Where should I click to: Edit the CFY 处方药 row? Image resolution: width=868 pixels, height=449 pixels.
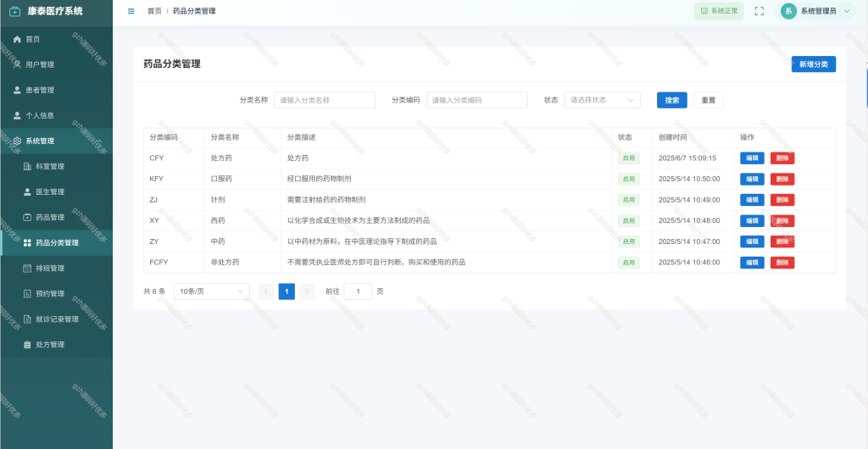pyautogui.click(x=753, y=158)
